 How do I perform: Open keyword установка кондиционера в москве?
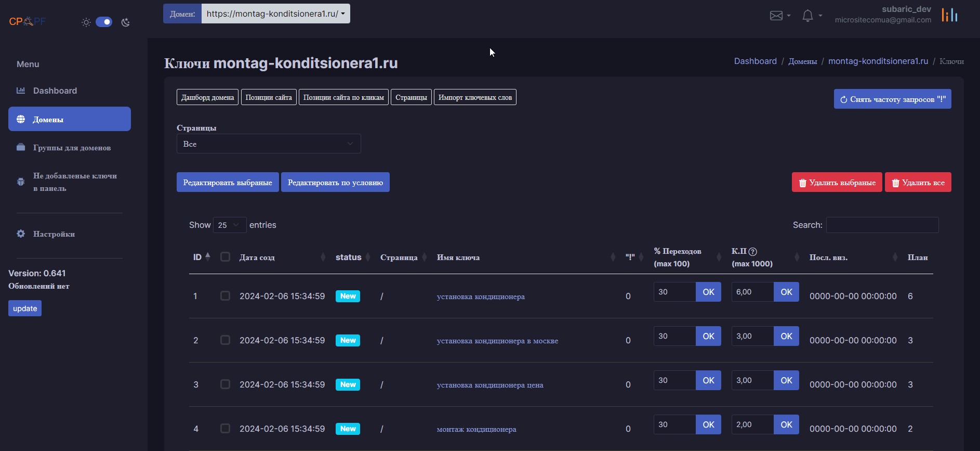coord(497,341)
